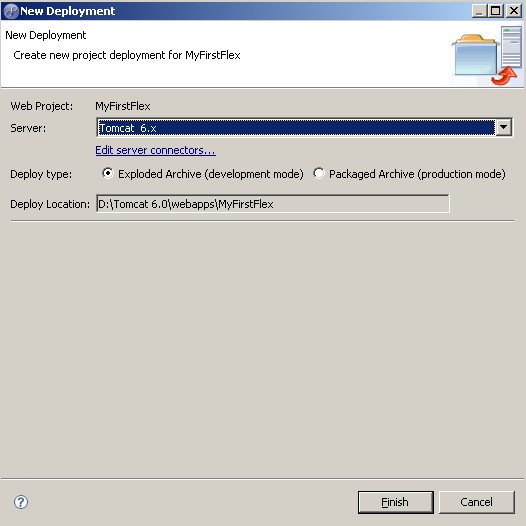Screen dimensions: 526x526
Task: Maximize the New Deployment dialog window
Action: pos(496,11)
